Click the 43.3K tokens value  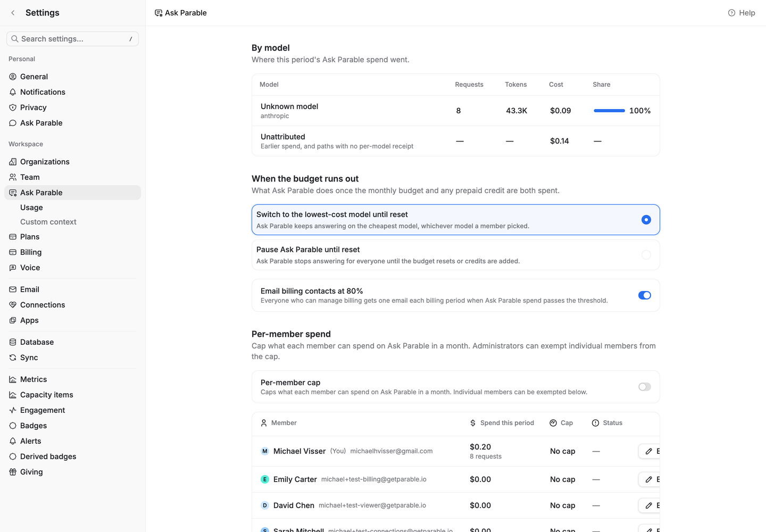pos(517,111)
